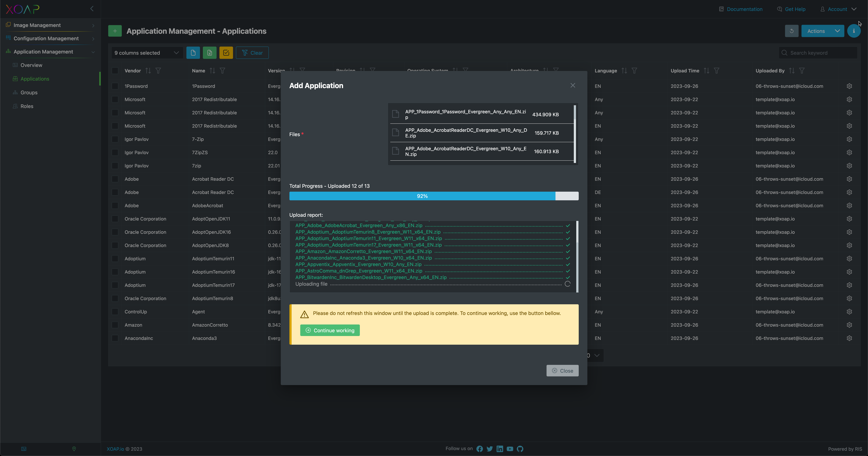
Task: Clear filters with the Clear button
Action: (x=252, y=53)
